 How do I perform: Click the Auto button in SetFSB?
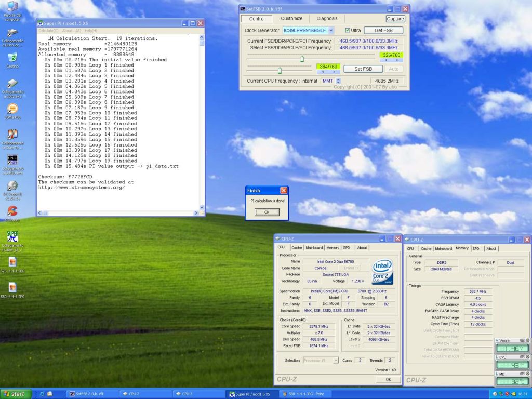pos(394,69)
